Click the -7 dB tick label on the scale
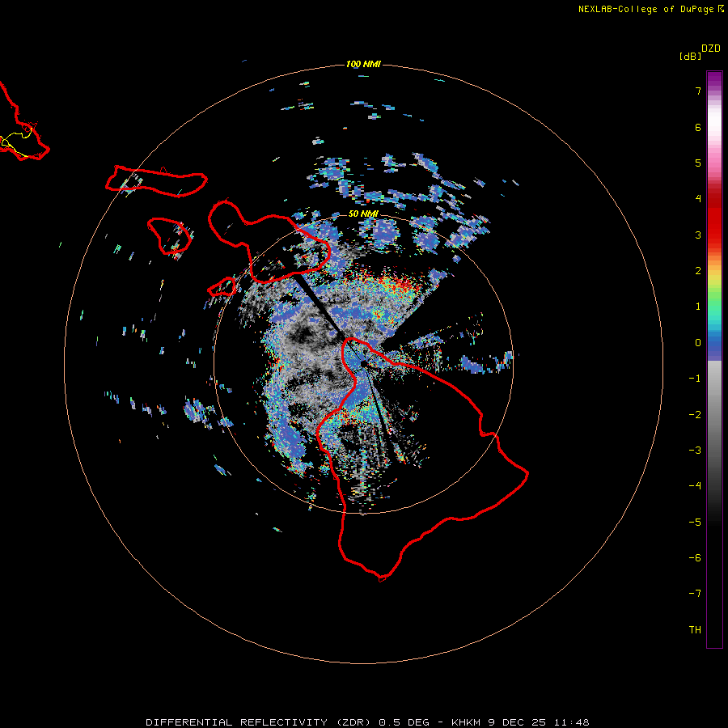 [x=695, y=594]
